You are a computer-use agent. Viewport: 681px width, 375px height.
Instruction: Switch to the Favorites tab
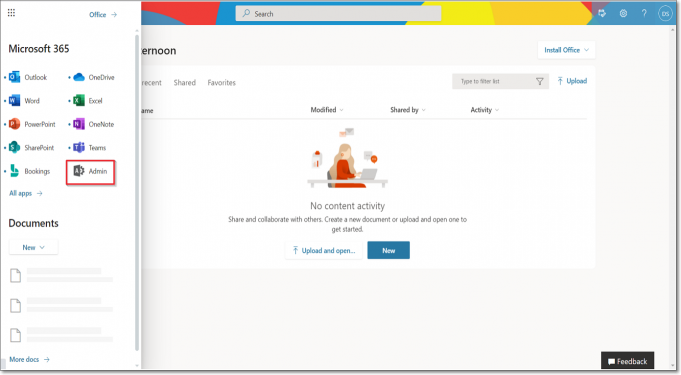tap(221, 83)
